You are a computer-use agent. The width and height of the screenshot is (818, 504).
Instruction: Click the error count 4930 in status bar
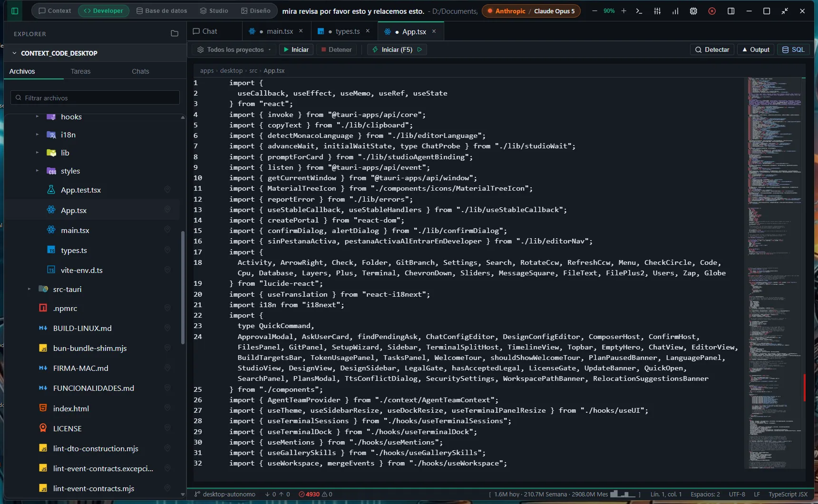pos(309,494)
